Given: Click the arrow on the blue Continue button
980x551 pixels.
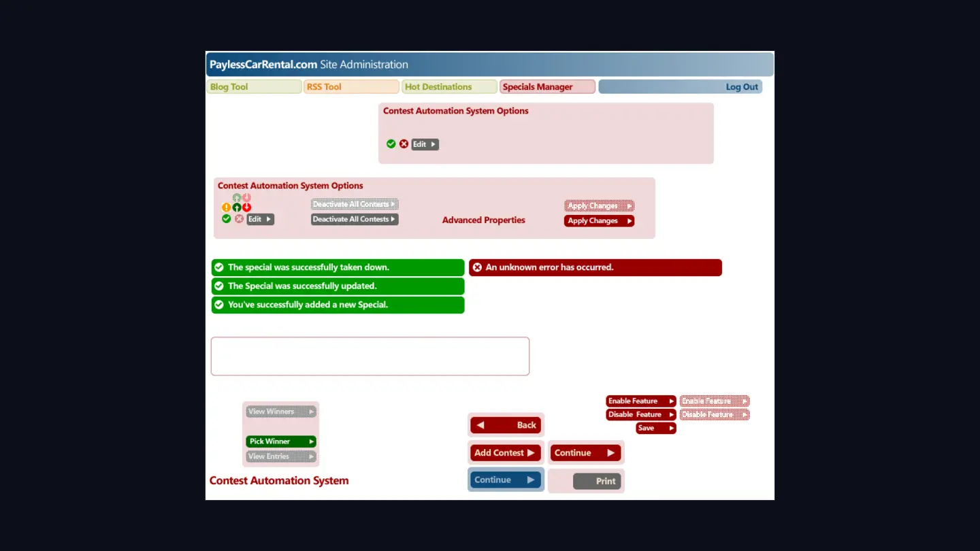Looking at the screenshot, I should point(531,480).
